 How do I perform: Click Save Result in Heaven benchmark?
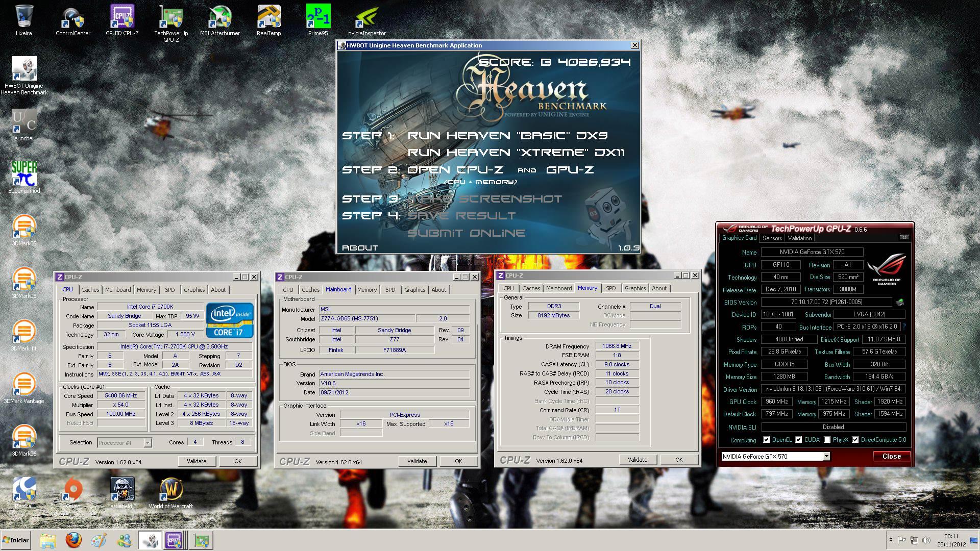coord(461,216)
